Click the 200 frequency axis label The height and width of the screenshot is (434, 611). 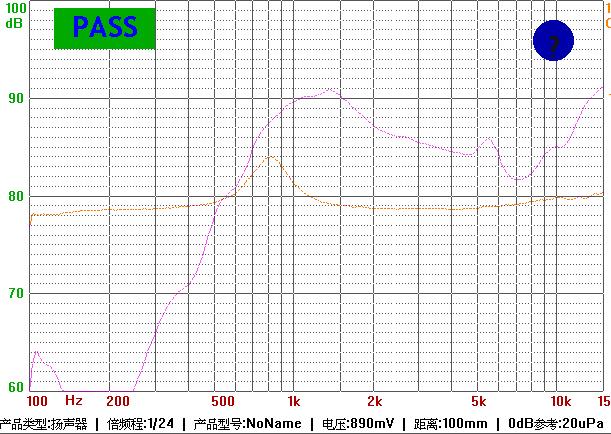coord(116,401)
